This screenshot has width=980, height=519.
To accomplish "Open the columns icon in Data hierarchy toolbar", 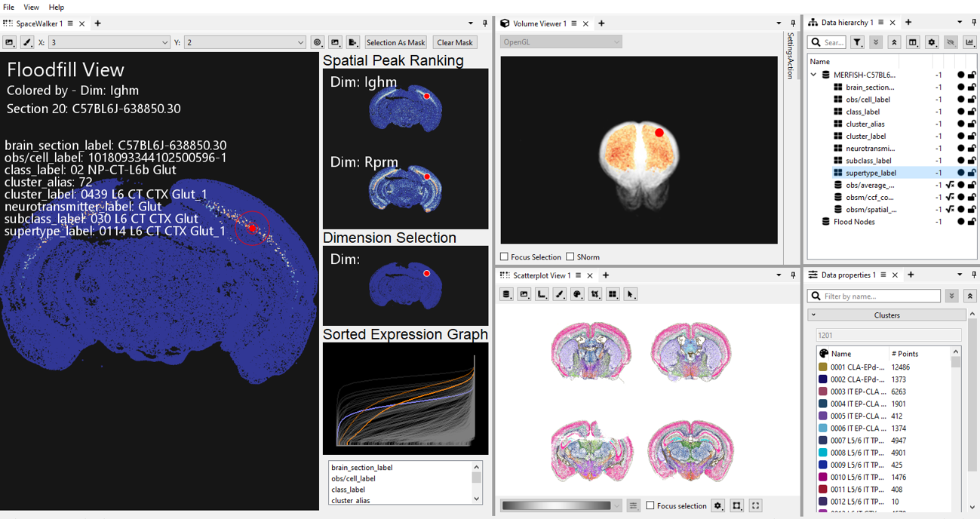I will (913, 43).
